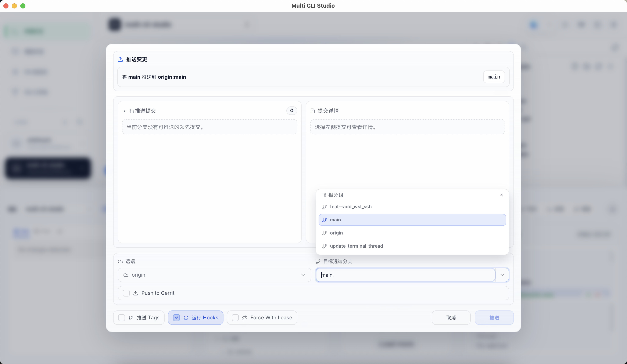Click the refresh icon in 运行 Hooks
This screenshot has width=627, height=364.
pos(186,318)
